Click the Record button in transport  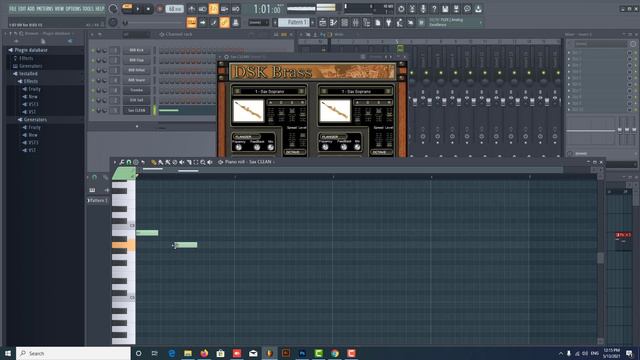click(160, 9)
